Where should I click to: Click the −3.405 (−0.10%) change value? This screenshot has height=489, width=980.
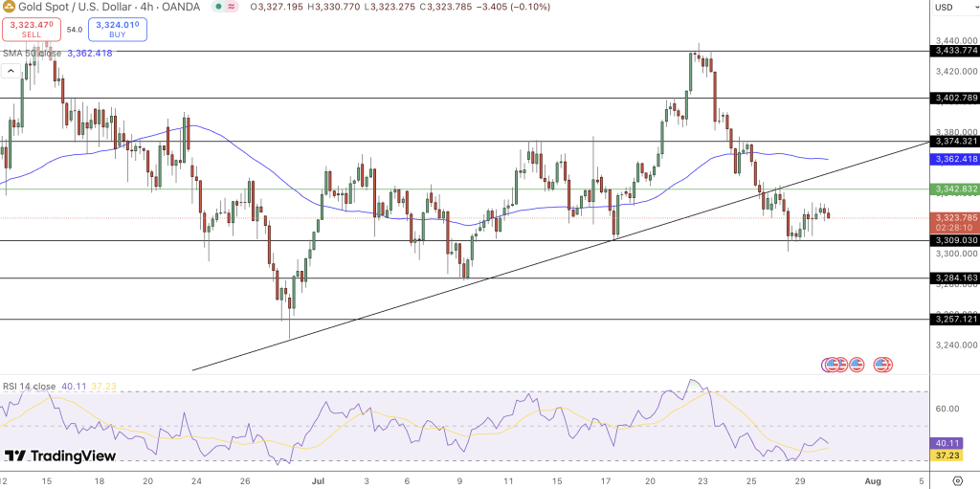point(514,7)
